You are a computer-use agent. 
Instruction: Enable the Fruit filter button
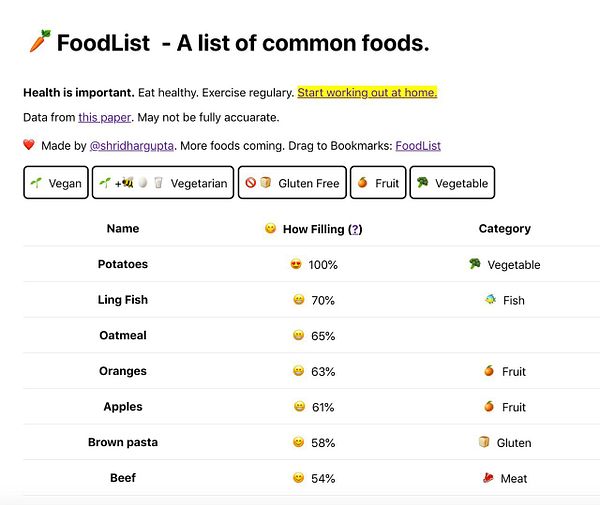pyautogui.click(x=378, y=183)
